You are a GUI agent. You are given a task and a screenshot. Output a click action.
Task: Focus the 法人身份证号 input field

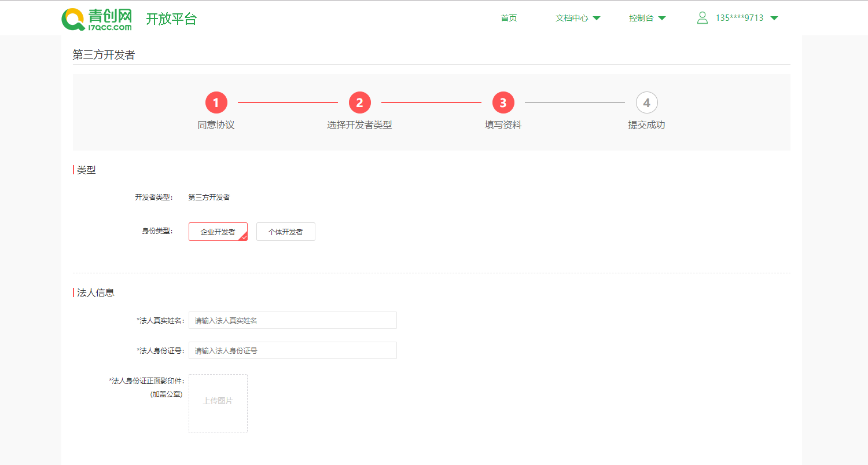[293, 350]
